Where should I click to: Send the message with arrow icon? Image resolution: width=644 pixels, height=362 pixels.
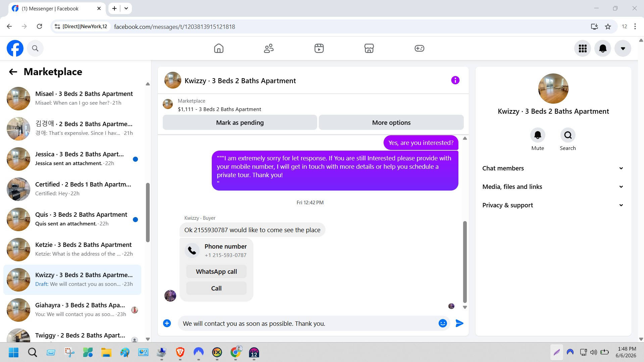pos(459,323)
